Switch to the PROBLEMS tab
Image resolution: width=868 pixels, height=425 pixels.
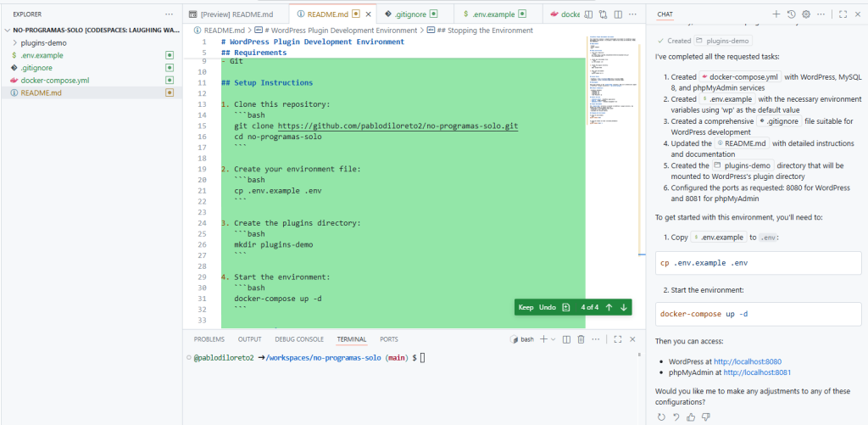(209, 339)
